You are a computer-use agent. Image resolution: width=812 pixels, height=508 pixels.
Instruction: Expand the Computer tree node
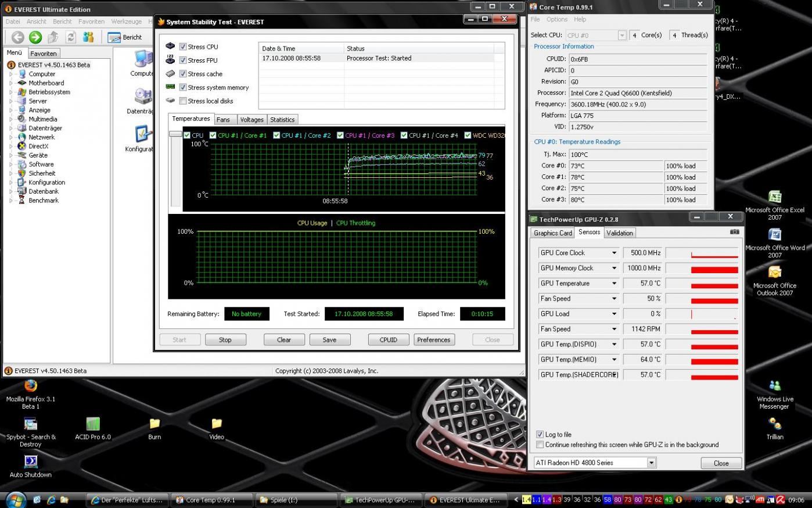(10, 74)
